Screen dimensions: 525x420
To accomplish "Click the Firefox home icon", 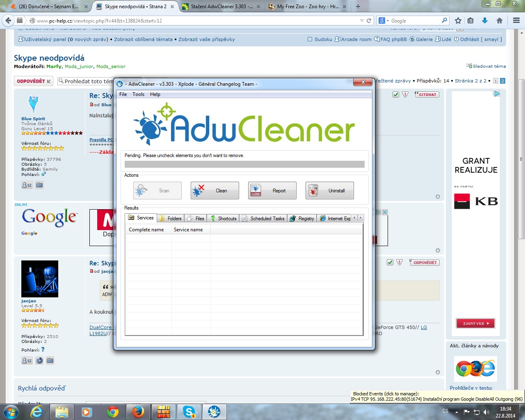I will pos(499,21).
